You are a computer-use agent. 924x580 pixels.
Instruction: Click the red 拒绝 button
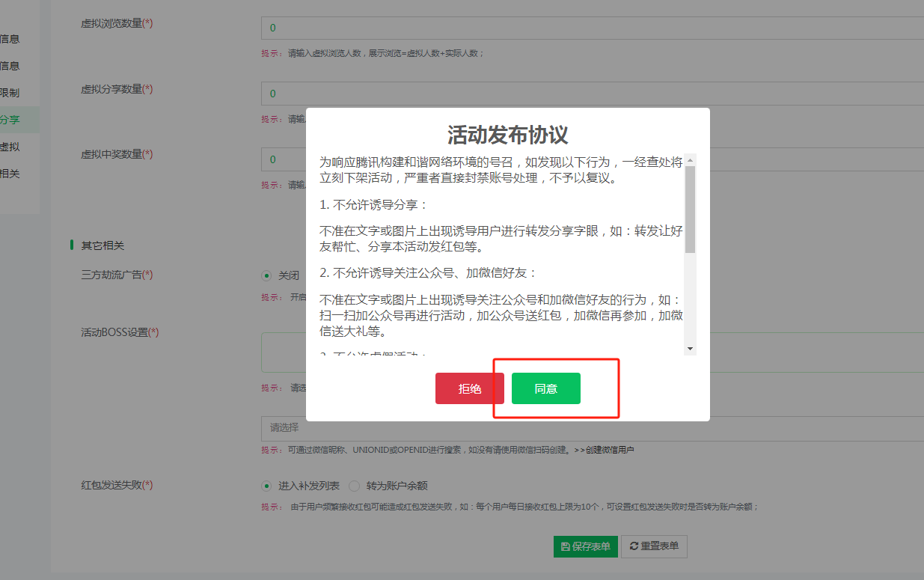click(470, 388)
